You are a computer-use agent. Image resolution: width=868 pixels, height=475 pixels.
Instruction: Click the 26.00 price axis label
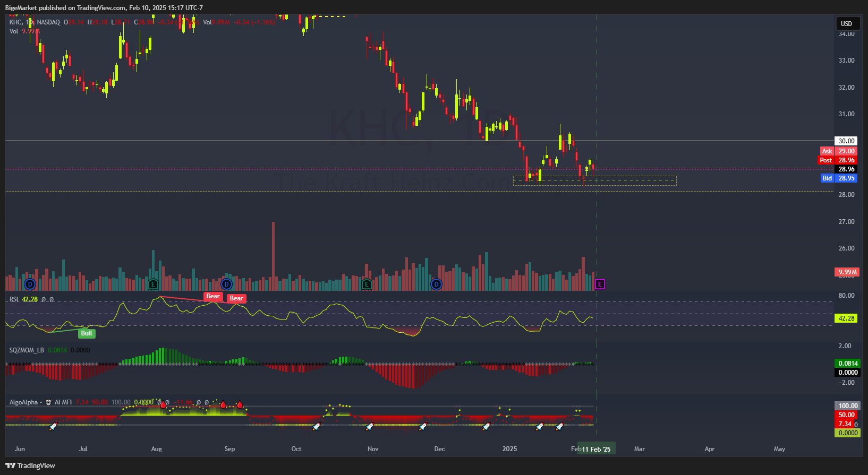pos(846,248)
